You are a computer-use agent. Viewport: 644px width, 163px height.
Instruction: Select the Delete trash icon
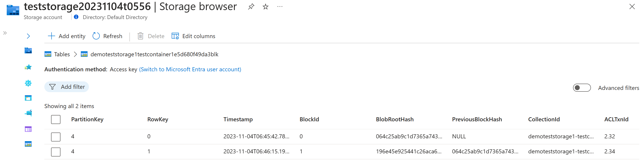(140, 36)
